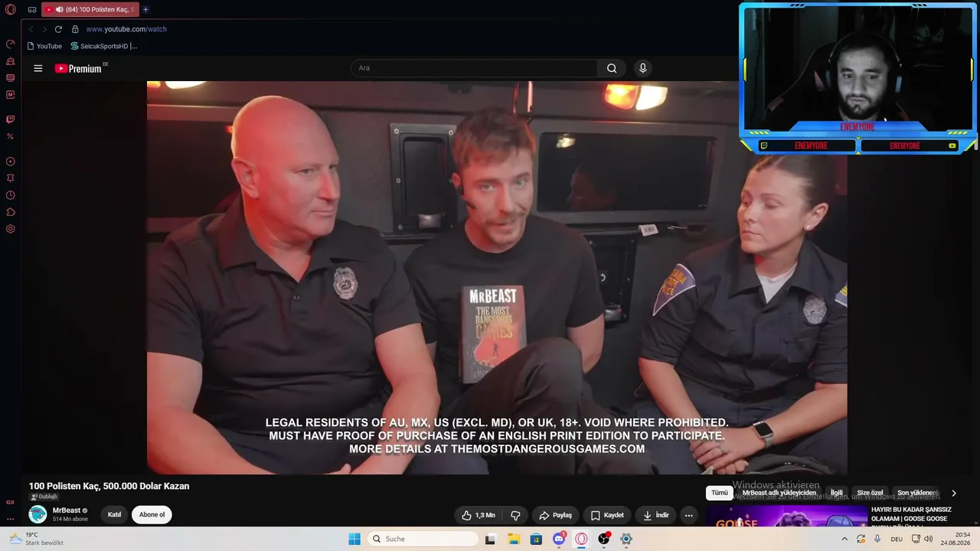
Task: Click the video player to pause
Action: pos(497,278)
